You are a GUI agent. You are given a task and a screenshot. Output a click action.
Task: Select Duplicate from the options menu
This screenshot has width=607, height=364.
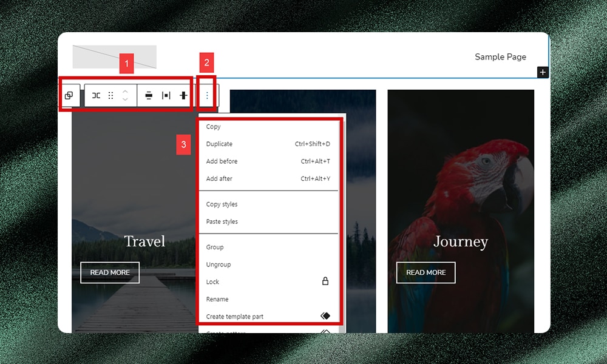(219, 144)
